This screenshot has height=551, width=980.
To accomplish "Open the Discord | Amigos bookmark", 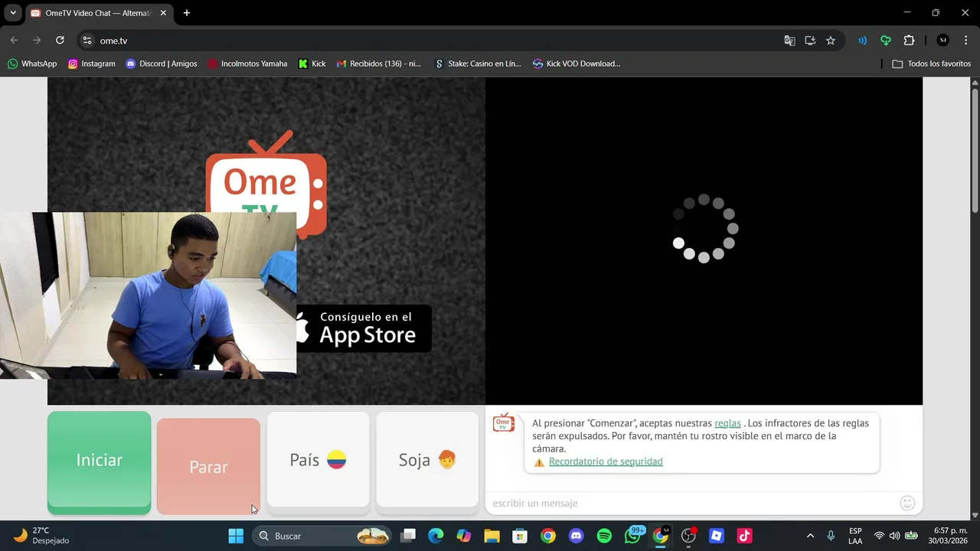I will click(162, 64).
